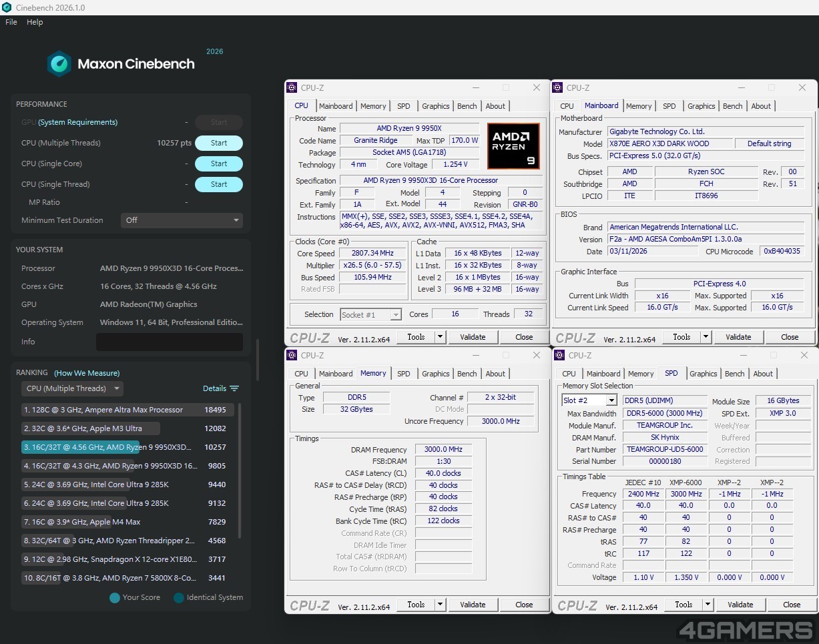Start the CPU Single Thread test
The image size is (819, 644).
(x=219, y=184)
